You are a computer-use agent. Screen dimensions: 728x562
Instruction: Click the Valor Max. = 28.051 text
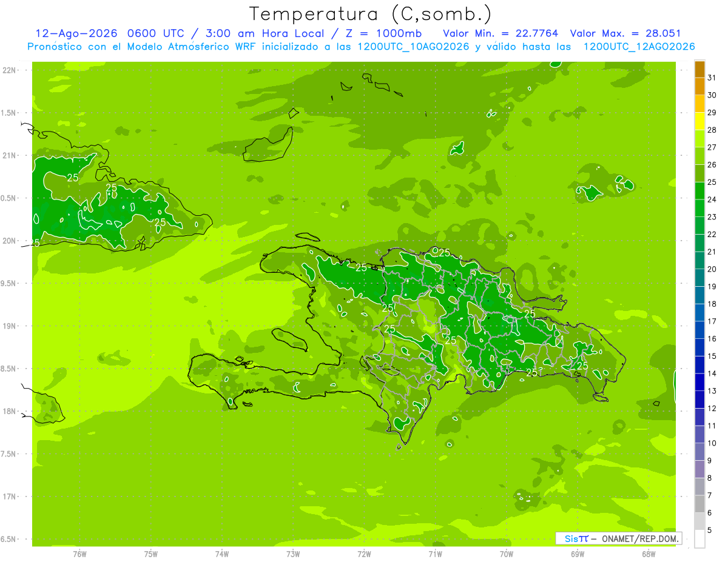630,34
